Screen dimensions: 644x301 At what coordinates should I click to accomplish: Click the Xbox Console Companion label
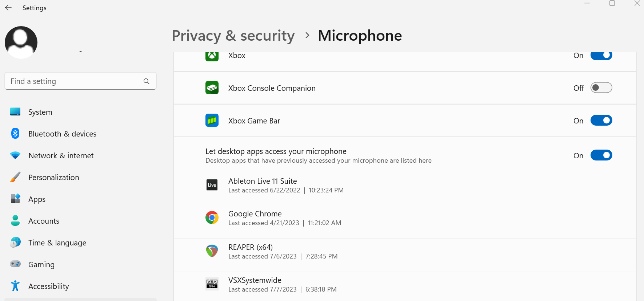point(272,88)
